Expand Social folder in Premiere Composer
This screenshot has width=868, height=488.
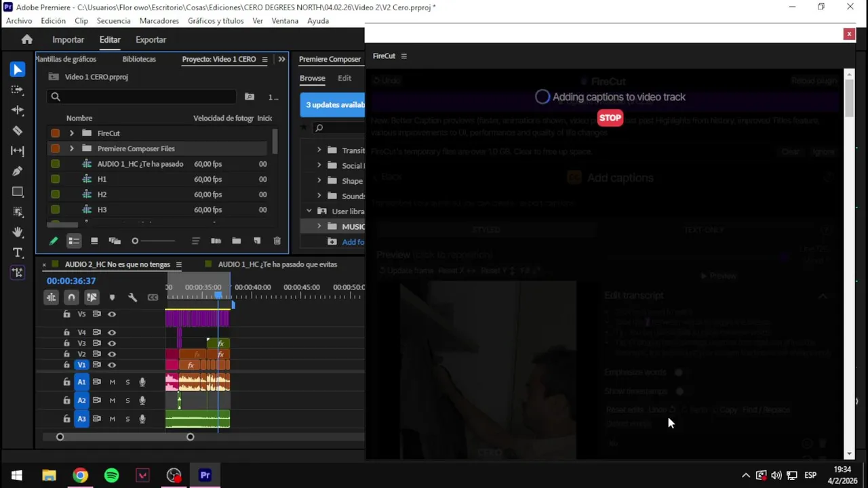(x=319, y=165)
